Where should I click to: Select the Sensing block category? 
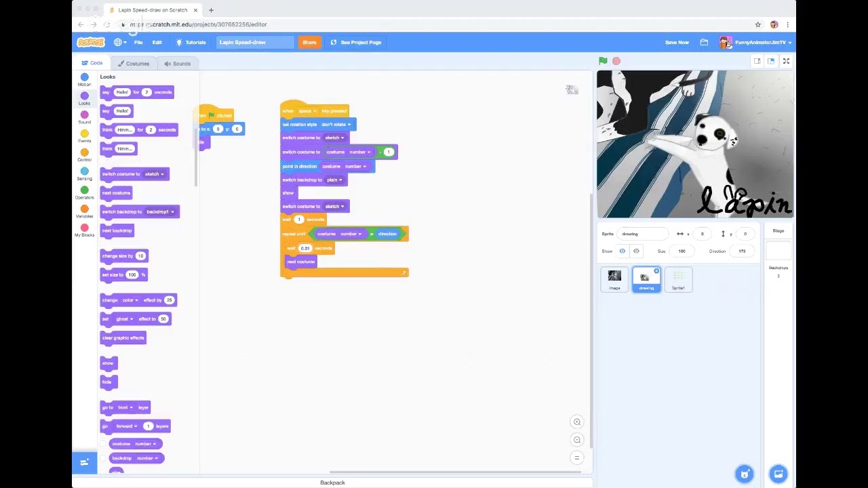click(84, 174)
